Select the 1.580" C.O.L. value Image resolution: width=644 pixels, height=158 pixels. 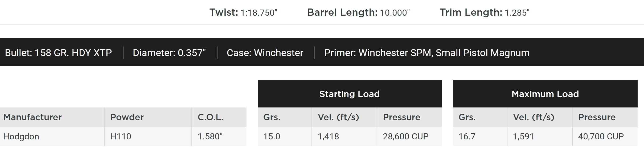[x=210, y=136]
